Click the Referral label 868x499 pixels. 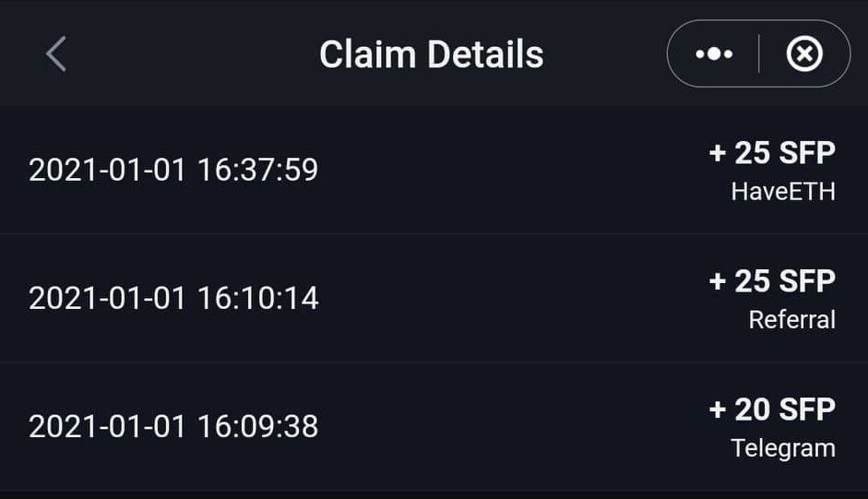792,319
